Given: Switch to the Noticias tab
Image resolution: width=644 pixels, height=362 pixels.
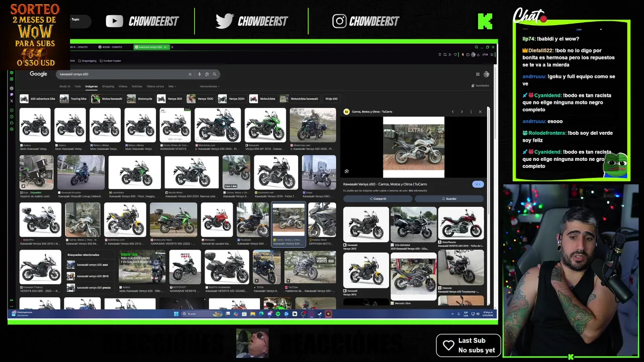Looking at the screenshot, I should tap(137, 86).
